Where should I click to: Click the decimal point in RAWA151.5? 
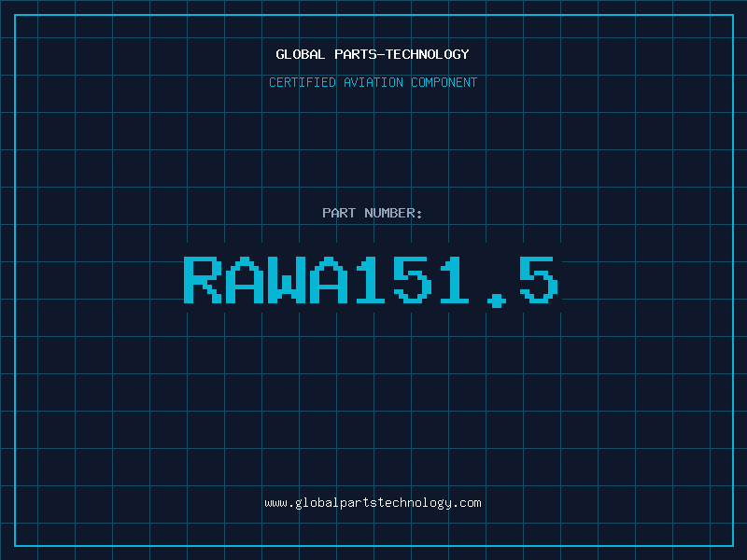tap(497, 300)
